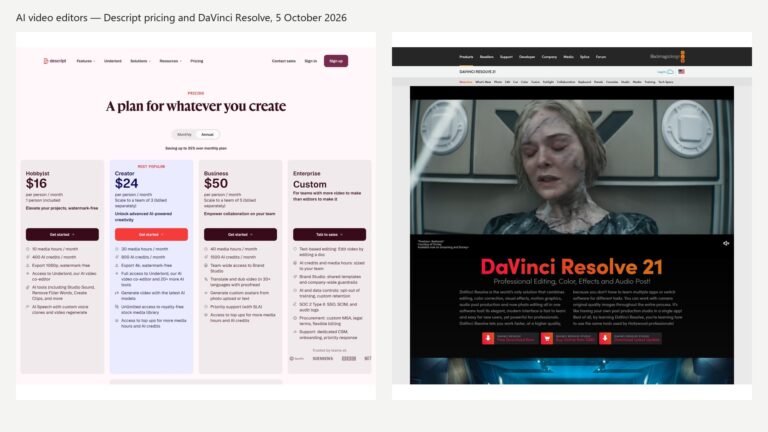Image resolution: width=768 pixels, height=432 pixels.
Task: Unmute the DaVinci Resolve hero video
Action: pos(726,243)
